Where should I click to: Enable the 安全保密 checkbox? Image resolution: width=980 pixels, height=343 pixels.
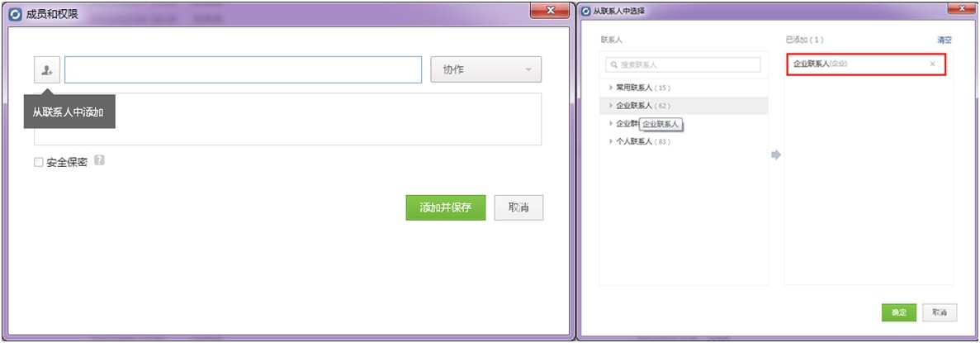click(x=38, y=163)
